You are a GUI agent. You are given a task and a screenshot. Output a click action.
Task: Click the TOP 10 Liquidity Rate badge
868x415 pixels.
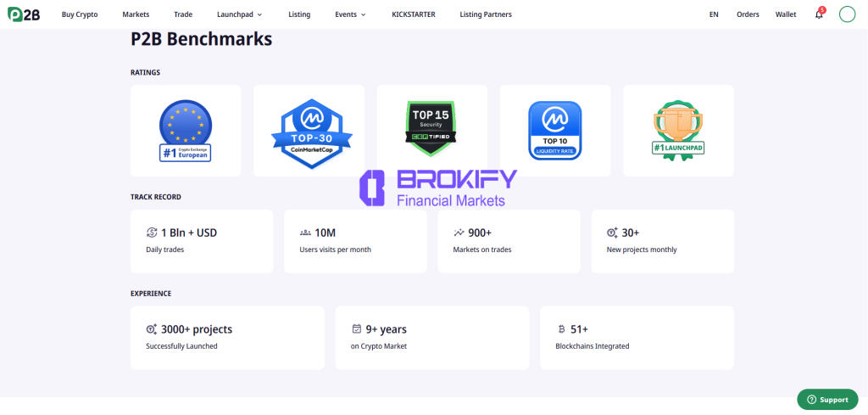[x=554, y=131]
